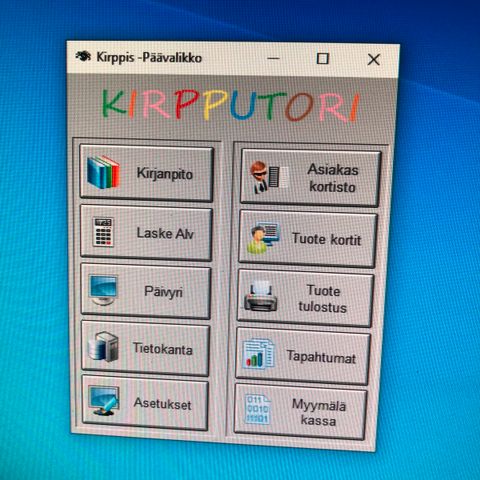Close the Kirppis -Päävalikko window
This screenshot has height=480, width=480.
[374, 60]
